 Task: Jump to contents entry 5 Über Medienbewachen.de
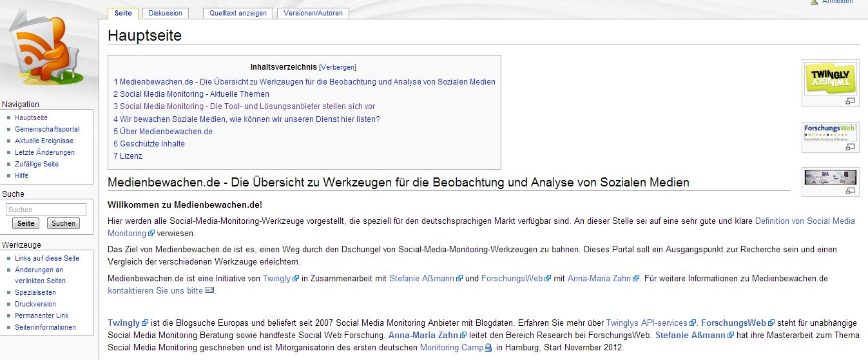[x=163, y=131]
